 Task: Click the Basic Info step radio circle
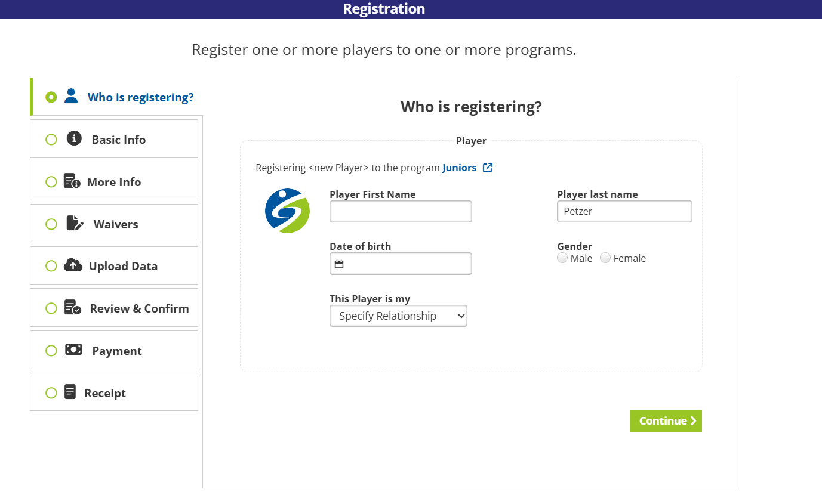point(51,139)
